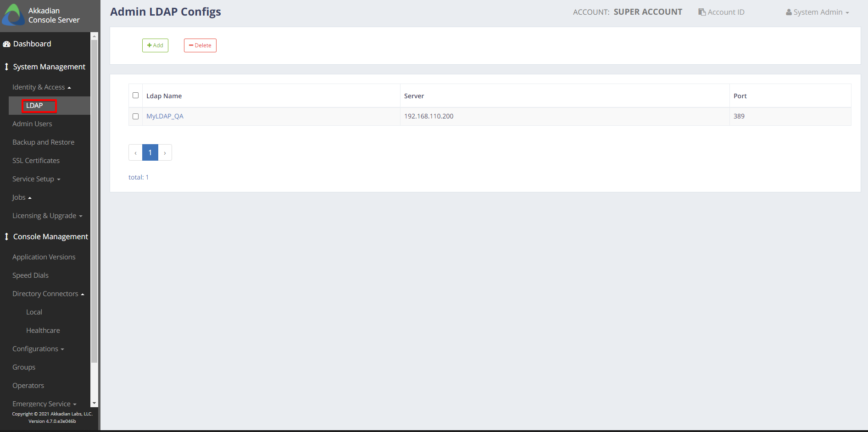Click the Delete button
The width and height of the screenshot is (868, 432).
tap(200, 45)
